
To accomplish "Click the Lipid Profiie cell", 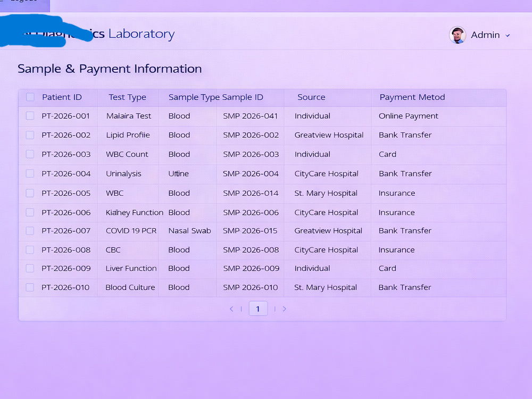I will [x=128, y=135].
